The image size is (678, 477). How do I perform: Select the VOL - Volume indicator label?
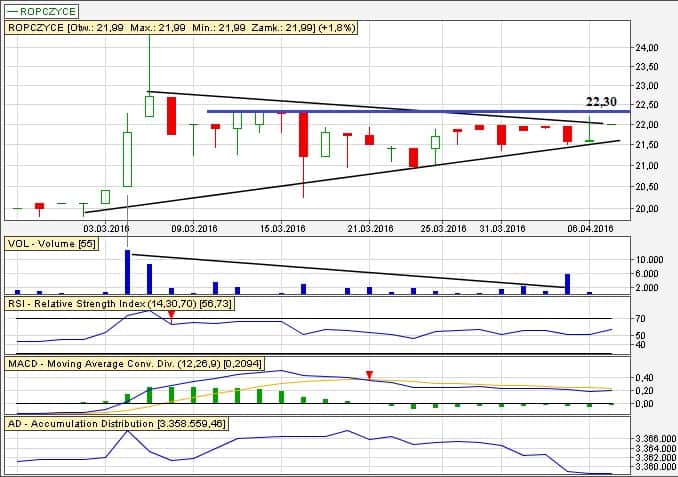point(51,244)
